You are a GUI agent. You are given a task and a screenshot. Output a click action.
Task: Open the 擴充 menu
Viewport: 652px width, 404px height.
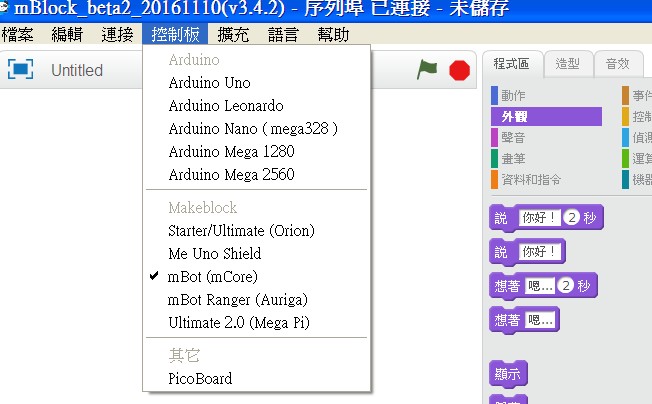pyautogui.click(x=233, y=34)
